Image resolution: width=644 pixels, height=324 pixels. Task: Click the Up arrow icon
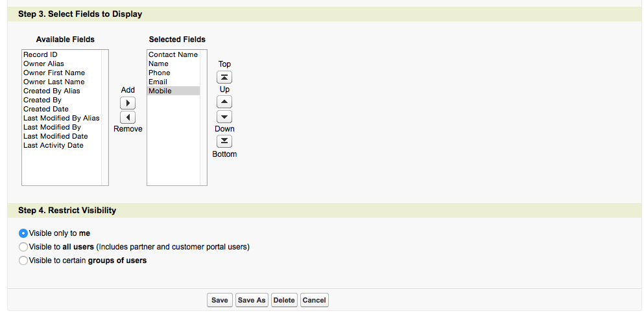tap(224, 102)
